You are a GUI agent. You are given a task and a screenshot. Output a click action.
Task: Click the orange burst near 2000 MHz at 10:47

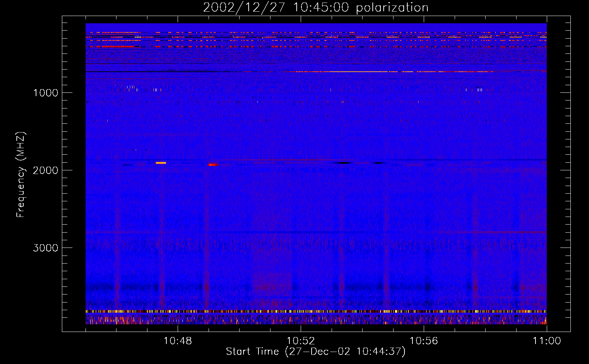click(x=161, y=163)
